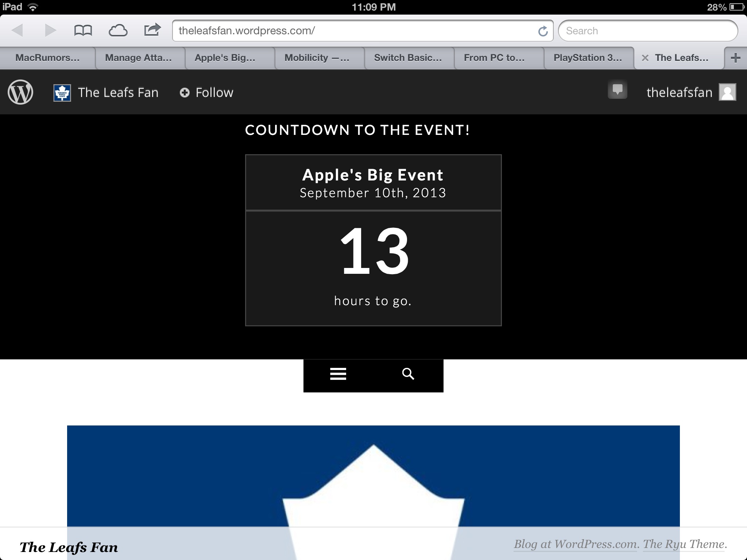Screen dimensions: 747x560
Task: Click The Ryu Theme link
Action: (x=684, y=544)
